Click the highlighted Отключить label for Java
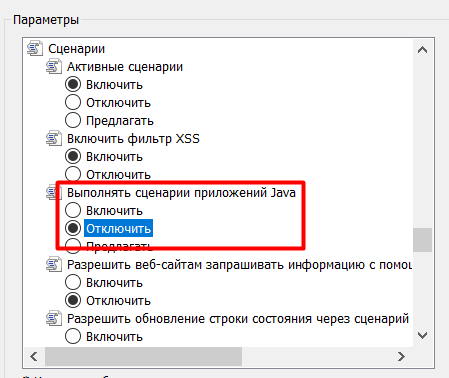This screenshot has height=378, width=449. click(118, 228)
